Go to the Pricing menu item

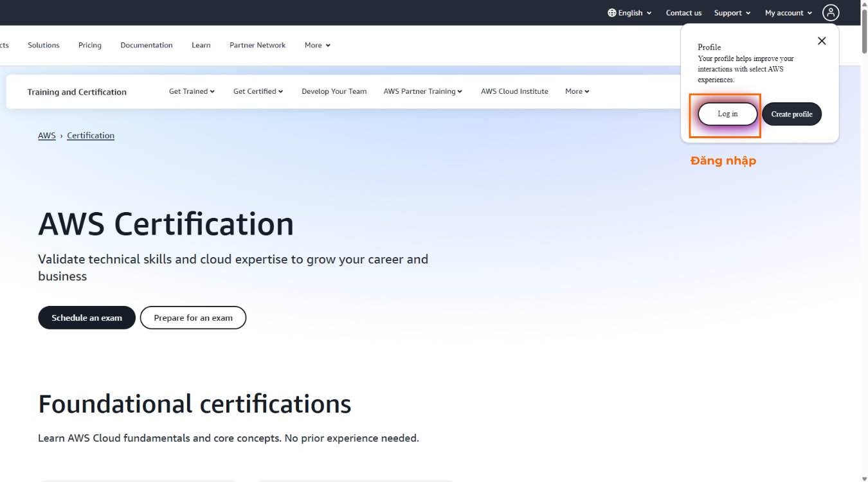90,45
